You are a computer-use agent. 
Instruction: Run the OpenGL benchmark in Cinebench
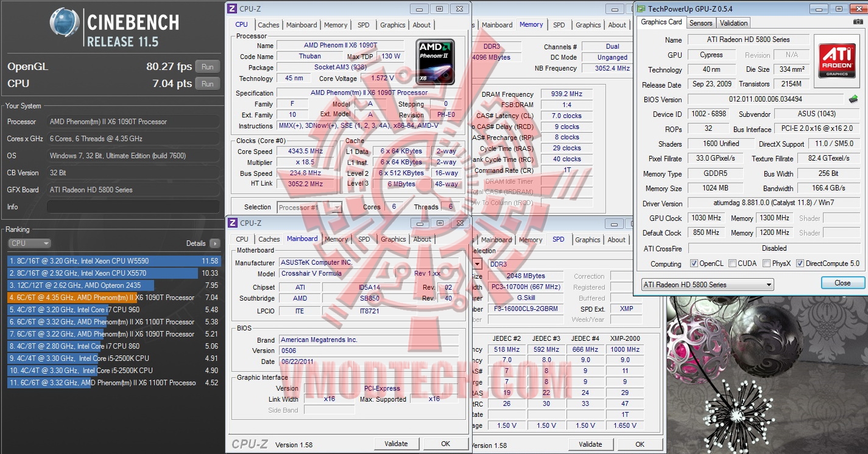click(208, 67)
